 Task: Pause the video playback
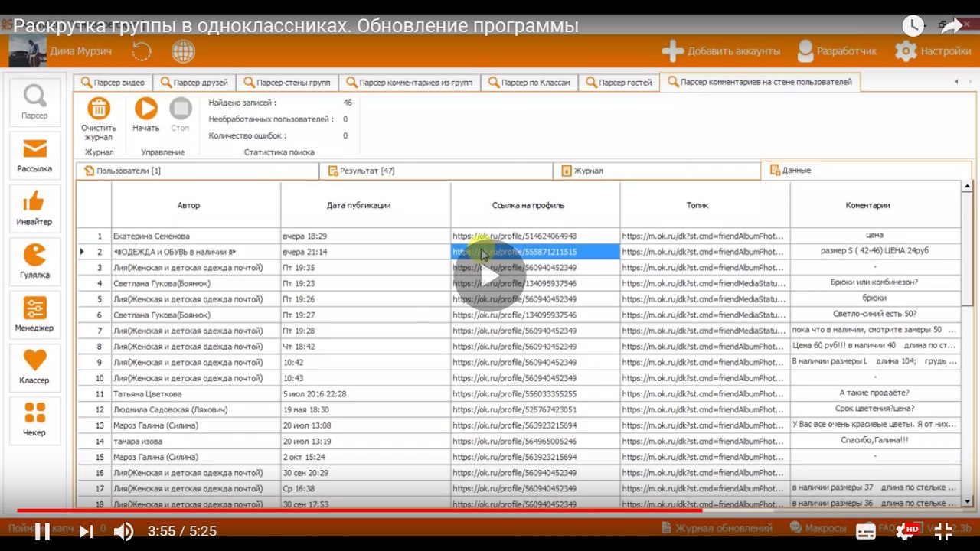[43, 531]
